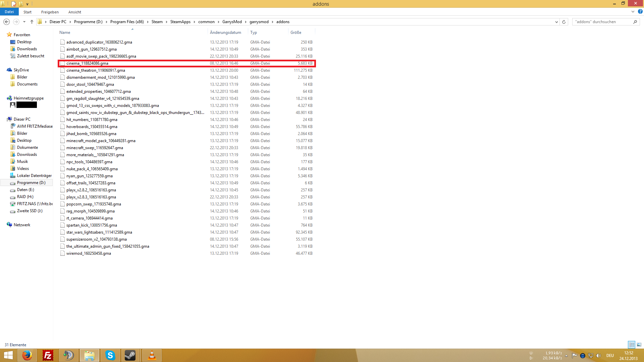
Task: Open Steam from the taskbar
Action: click(130, 355)
